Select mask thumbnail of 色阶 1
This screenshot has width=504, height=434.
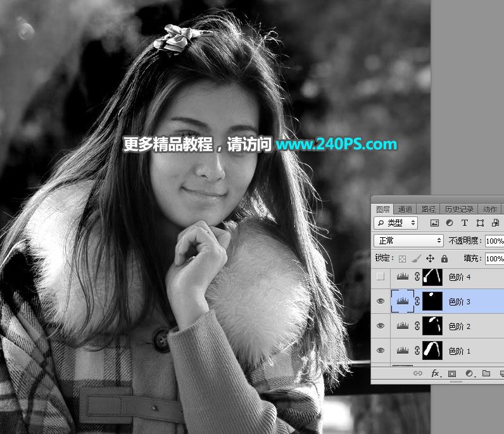coord(432,350)
